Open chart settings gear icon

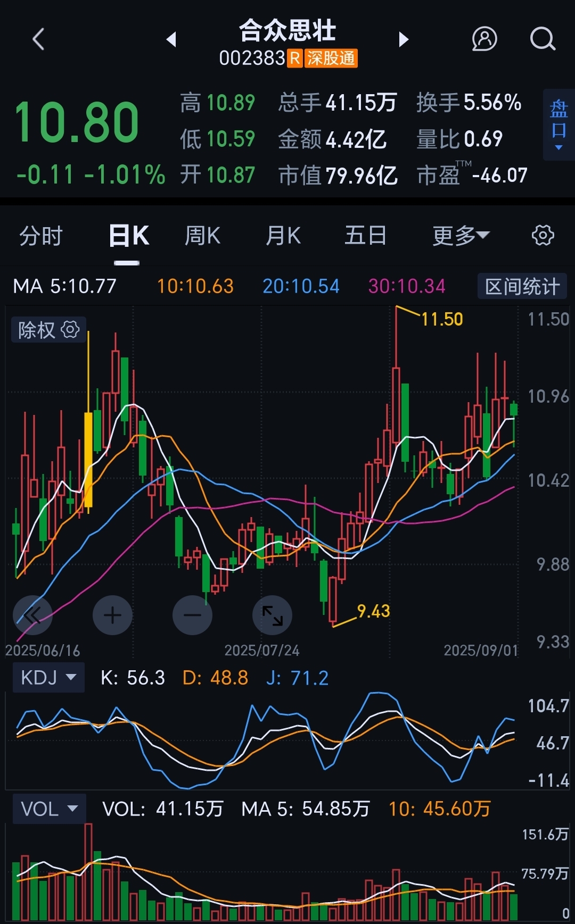click(543, 235)
